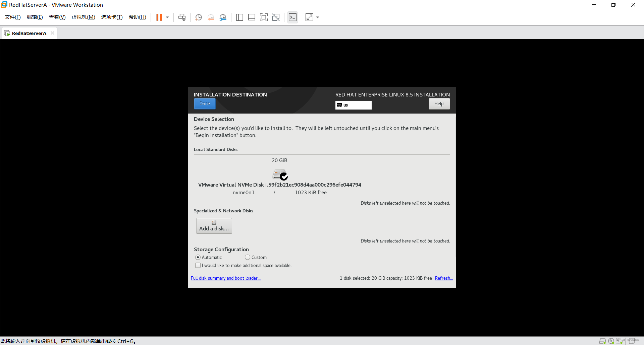Click the hard disk status bar icon
The width and height of the screenshot is (644, 345).
[x=602, y=341]
